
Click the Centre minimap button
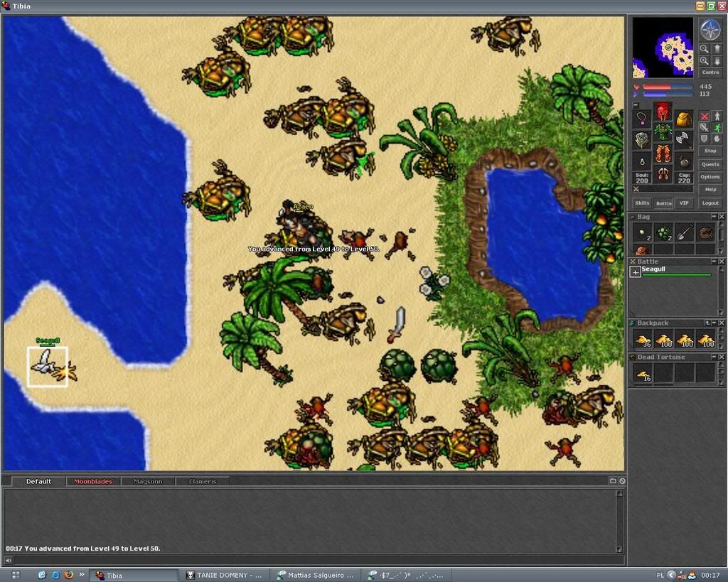point(710,72)
